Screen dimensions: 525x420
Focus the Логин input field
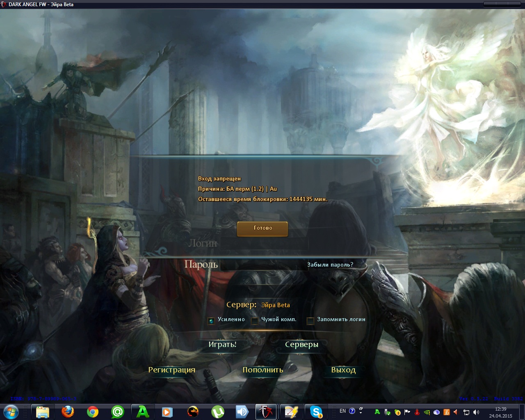(x=264, y=244)
